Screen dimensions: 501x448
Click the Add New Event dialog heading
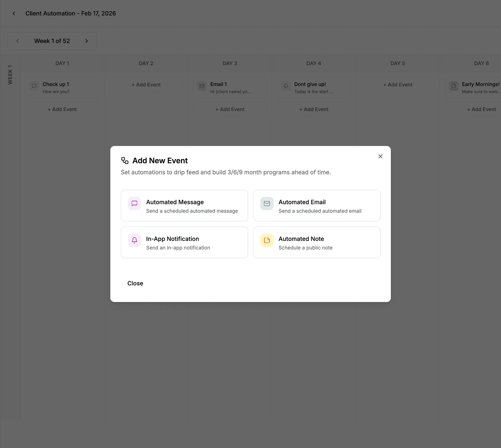point(160,160)
